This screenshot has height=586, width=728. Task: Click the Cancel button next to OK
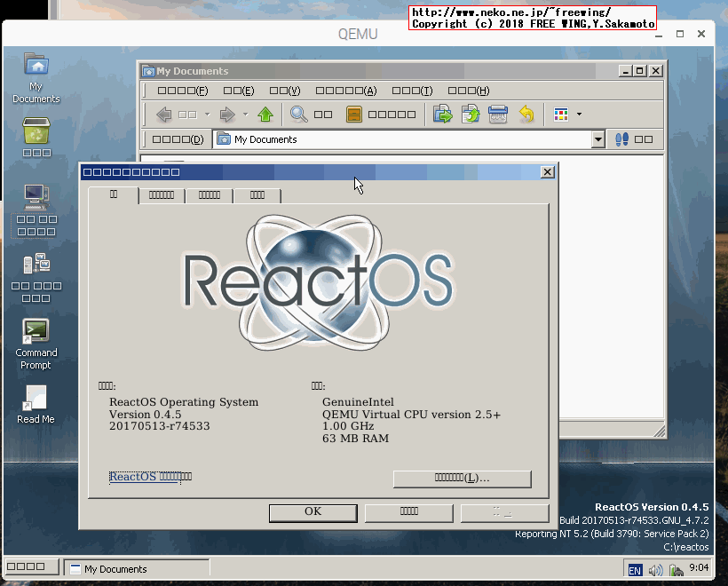click(x=408, y=512)
